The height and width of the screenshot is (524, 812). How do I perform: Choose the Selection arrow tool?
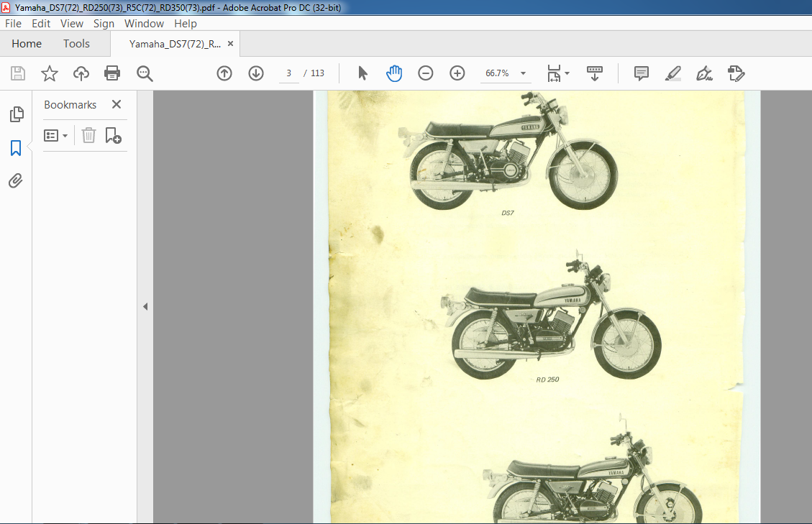(x=362, y=73)
